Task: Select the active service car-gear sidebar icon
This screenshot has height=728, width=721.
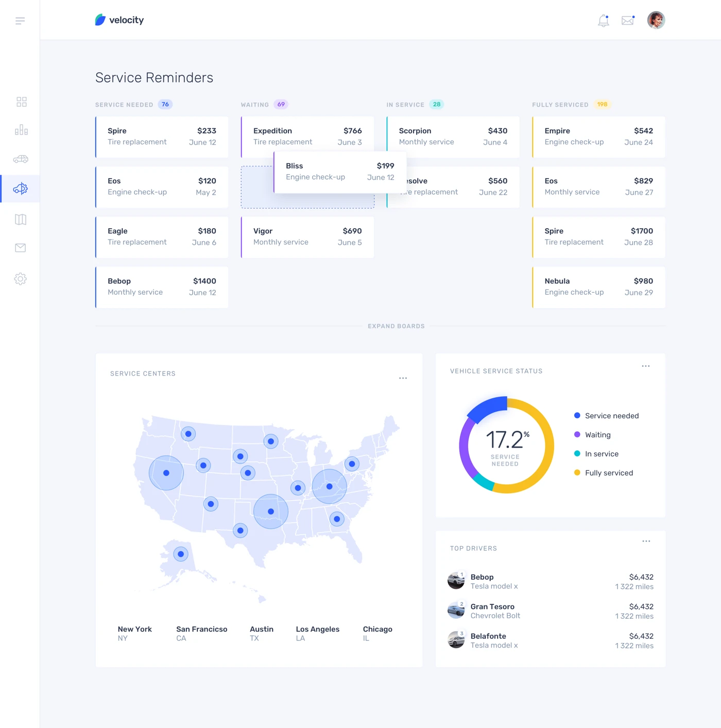Action: (x=21, y=189)
